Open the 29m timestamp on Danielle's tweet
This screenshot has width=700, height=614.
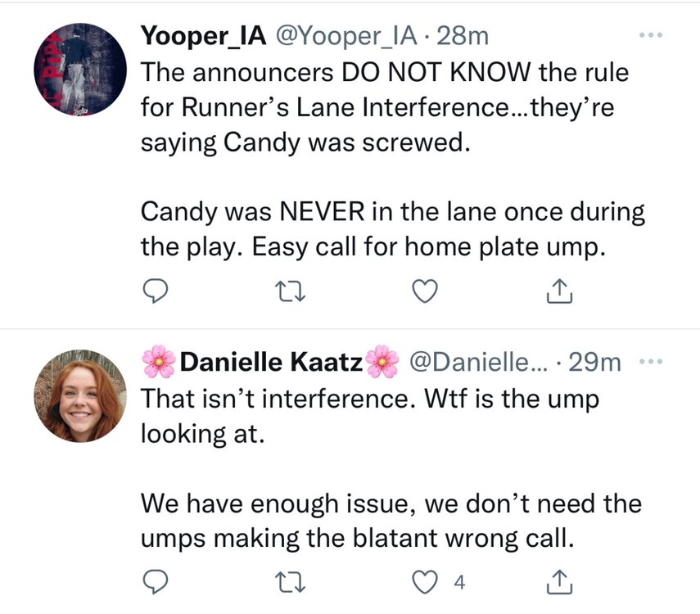point(595,361)
